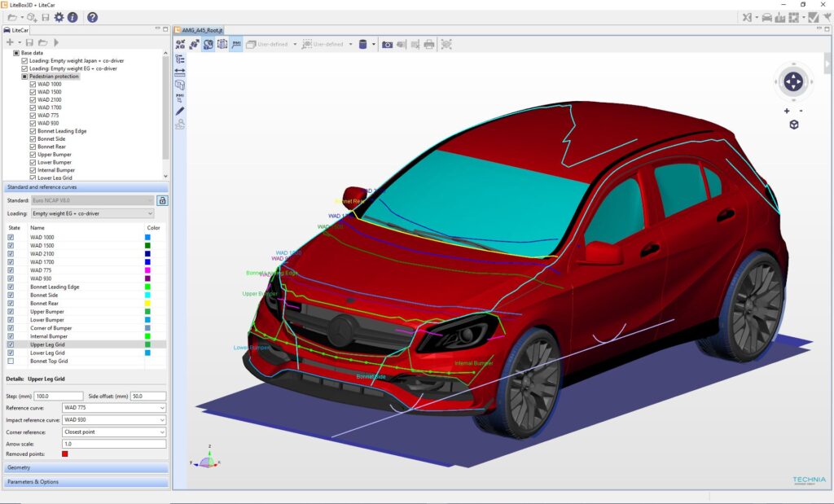Image resolution: width=834 pixels, height=504 pixels.
Task: Toggle the PMI display icon in viewer toolbar
Action: (236, 44)
